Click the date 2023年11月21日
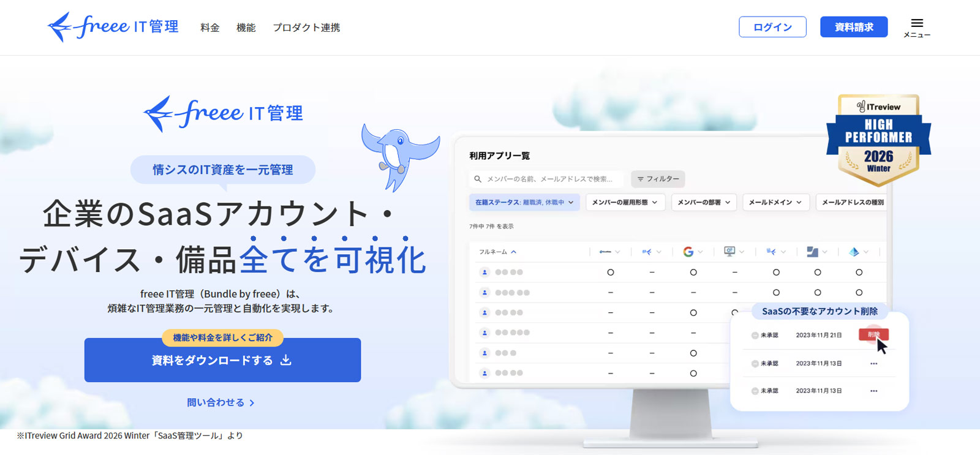The height and width of the screenshot is (455, 980). coord(819,335)
